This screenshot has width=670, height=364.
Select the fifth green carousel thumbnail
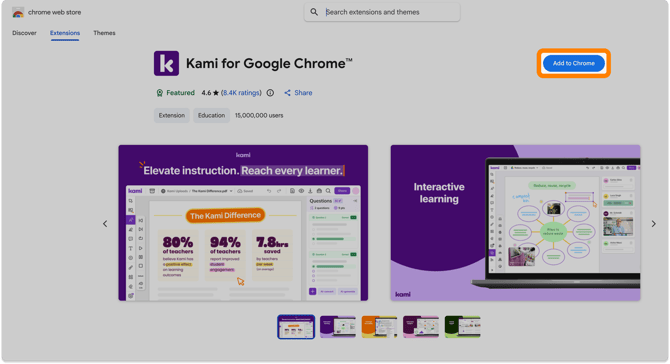[462, 327]
